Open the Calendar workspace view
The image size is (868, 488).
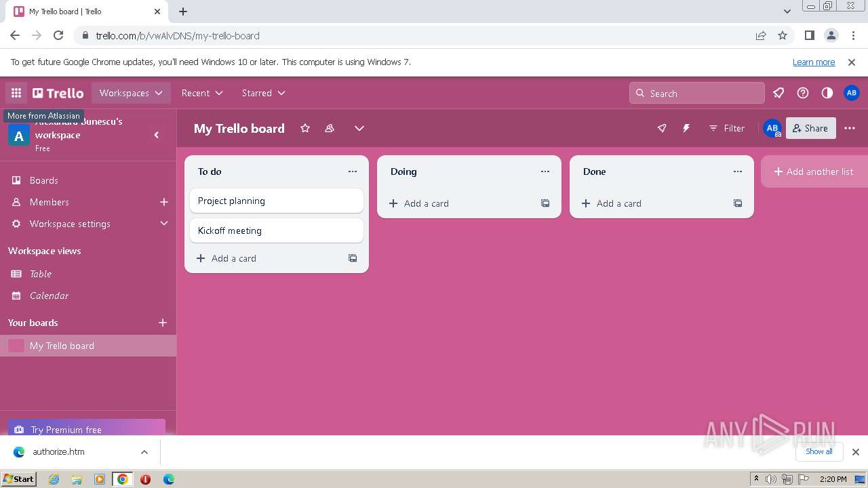pos(88,296)
